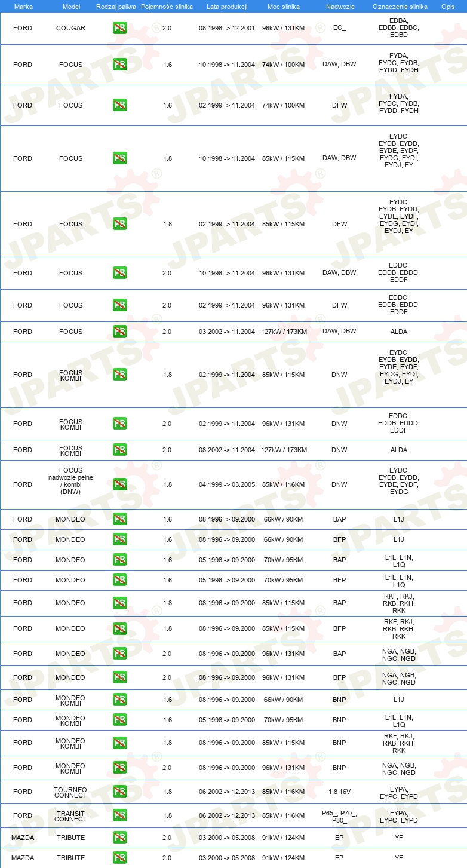Click the Nadwozie column header
The image size is (467, 868).
pos(339,6)
